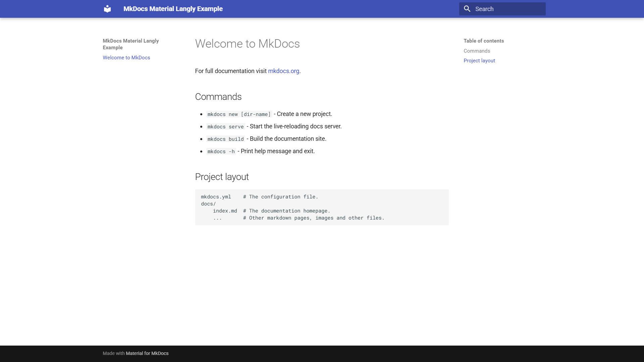The height and width of the screenshot is (362, 644).
Task: Click the header title MkDocs Material Langly Example
Action: 173,9
